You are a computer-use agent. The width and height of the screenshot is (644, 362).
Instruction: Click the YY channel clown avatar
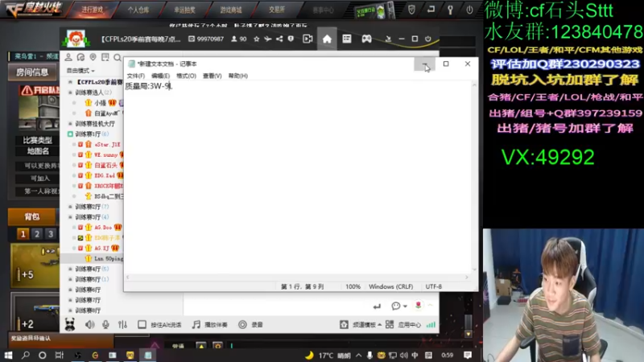76,39
